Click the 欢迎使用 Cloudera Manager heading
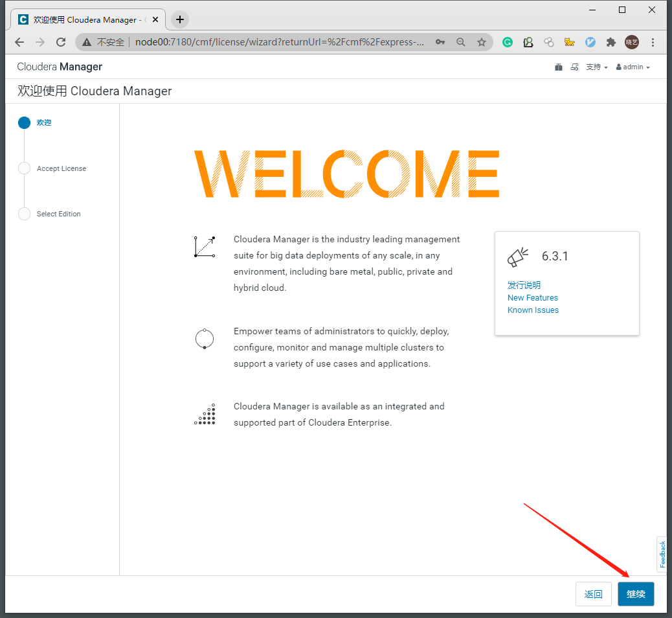Screen dimensions: 672x618 [x=95, y=91]
